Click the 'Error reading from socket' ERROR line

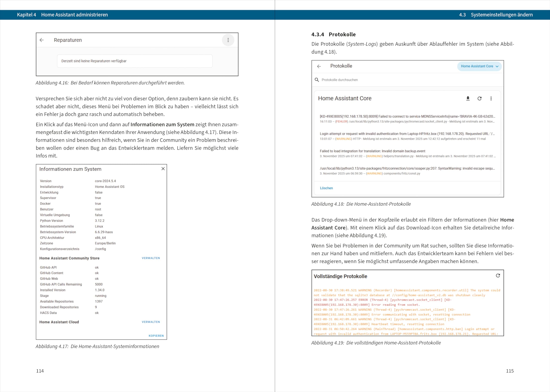pyautogui.click(x=383, y=302)
